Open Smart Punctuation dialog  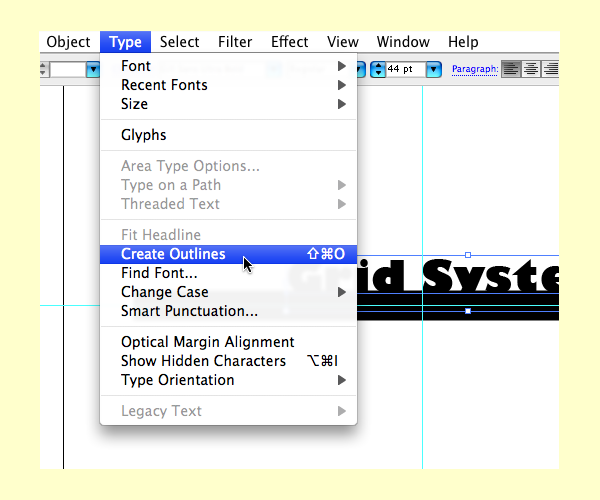pyautogui.click(x=189, y=311)
